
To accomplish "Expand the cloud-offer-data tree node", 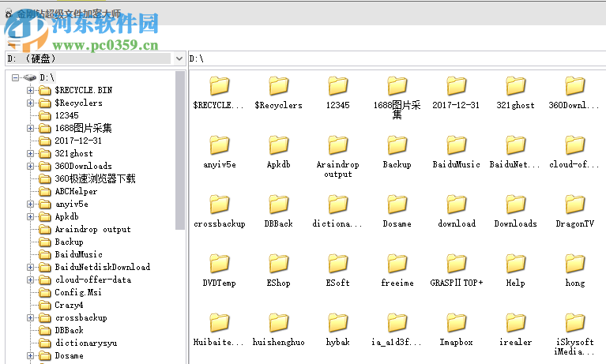I will (30, 280).
